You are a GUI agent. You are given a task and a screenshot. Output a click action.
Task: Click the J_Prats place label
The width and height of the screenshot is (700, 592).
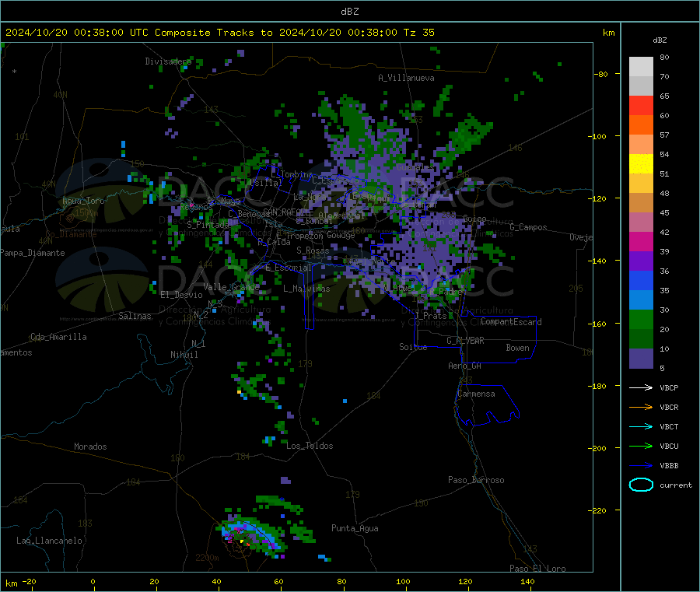(x=431, y=316)
